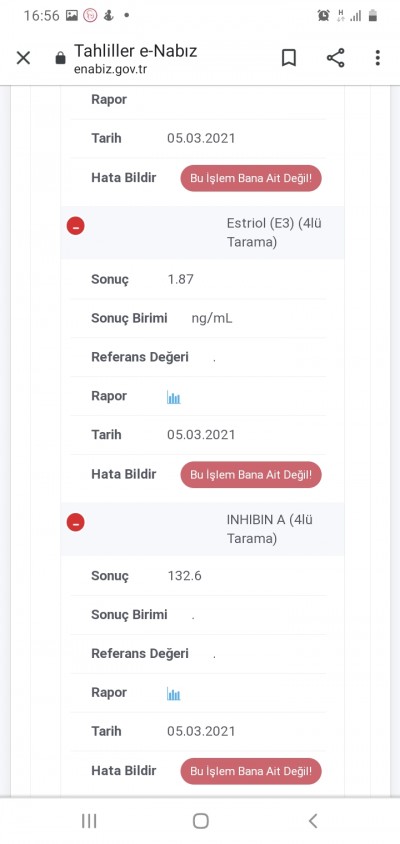Viewport: 400px width, 844px height.
Task: Tap the Android back button
Action: [313, 821]
